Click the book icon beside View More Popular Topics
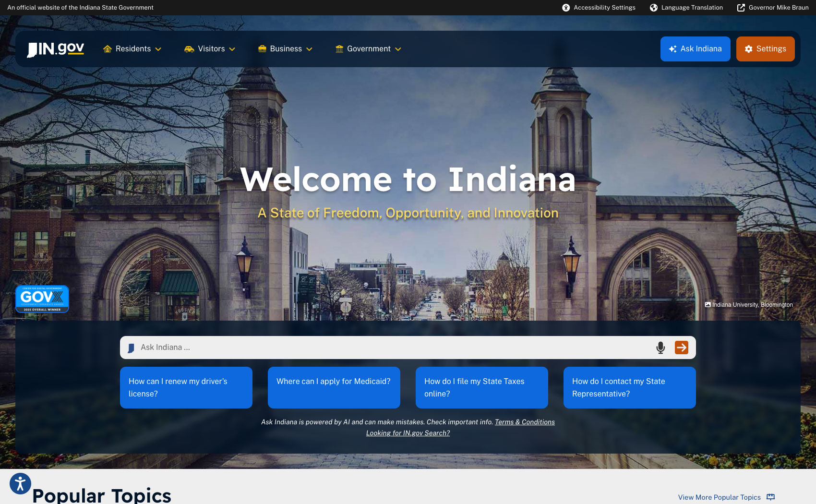Image resolution: width=816 pixels, height=504 pixels. pos(770,497)
